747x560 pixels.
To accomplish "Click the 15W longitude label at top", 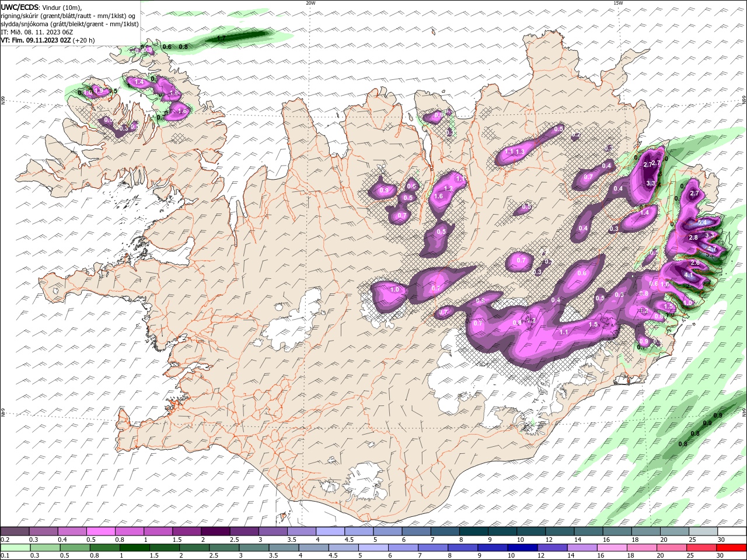I will click(x=618, y=3).
